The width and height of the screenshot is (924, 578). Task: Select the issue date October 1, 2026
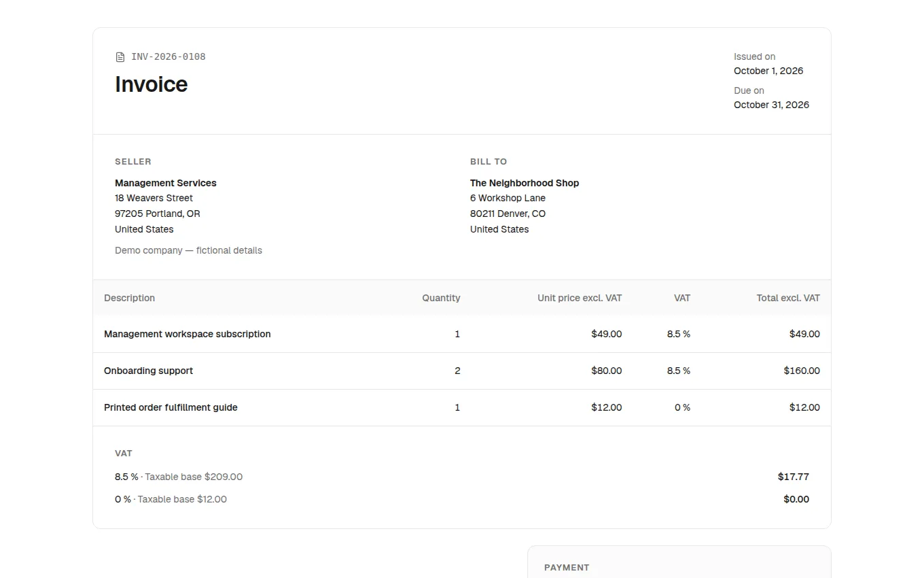tap(768, 71)
